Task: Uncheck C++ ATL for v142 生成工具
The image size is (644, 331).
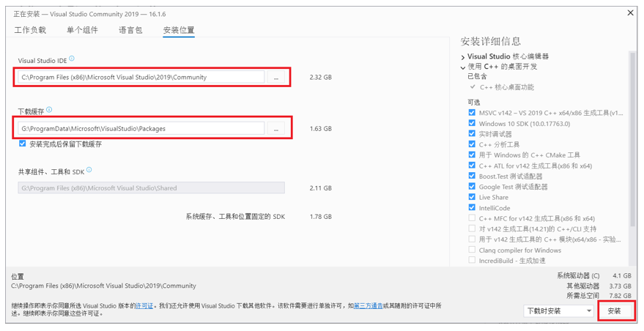Action: (472, 165)
